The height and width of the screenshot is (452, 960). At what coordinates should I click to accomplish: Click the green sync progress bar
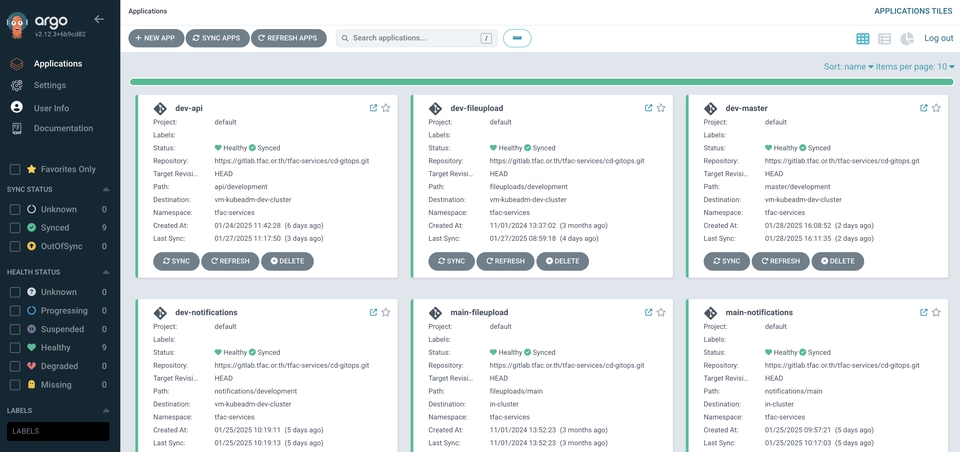pos(541,81)
